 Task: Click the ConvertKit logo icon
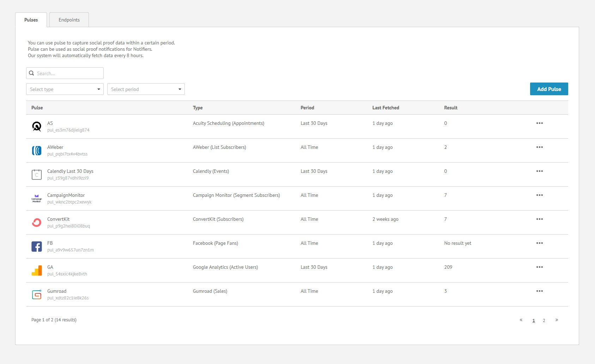pos(37,222)
